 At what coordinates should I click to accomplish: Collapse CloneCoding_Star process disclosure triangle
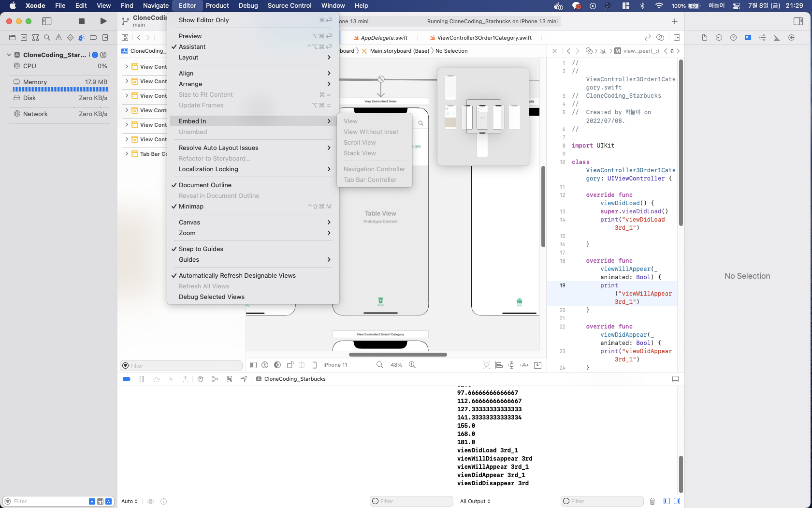pyautogui.click(x=9, y=55)
